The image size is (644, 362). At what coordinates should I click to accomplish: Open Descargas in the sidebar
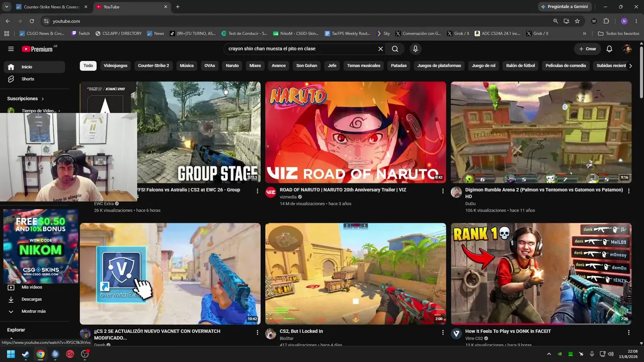[x=32, y=299]
